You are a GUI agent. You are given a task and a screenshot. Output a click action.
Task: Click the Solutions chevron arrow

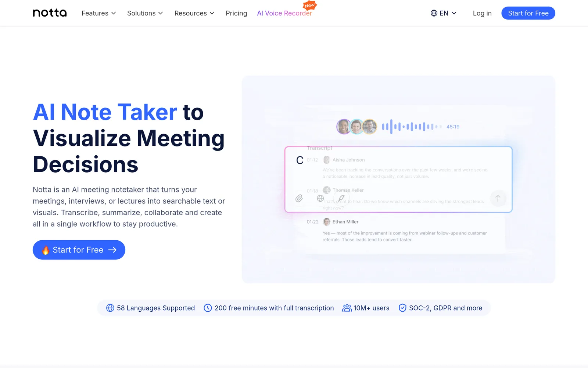161,13
